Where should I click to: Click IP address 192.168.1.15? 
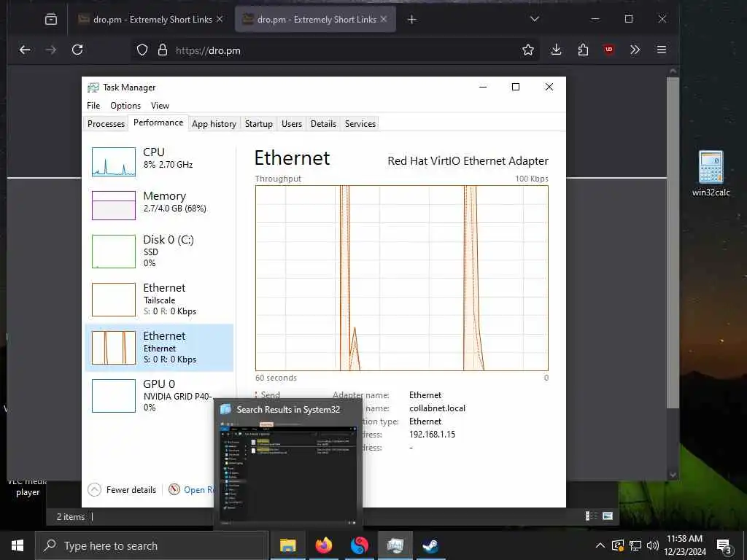432,435
